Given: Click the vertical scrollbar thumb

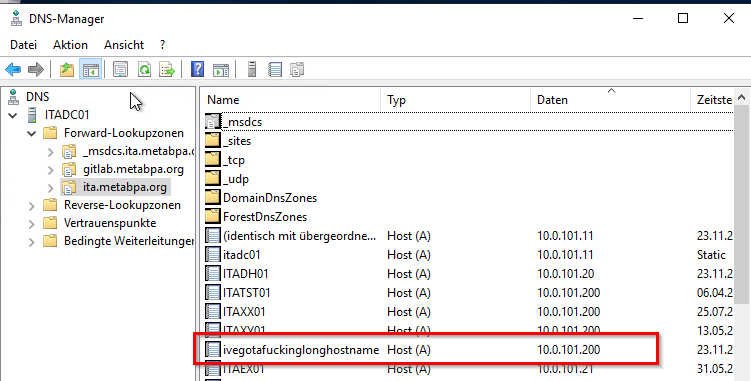Looking at the screenshot, I should click(742, 205).
